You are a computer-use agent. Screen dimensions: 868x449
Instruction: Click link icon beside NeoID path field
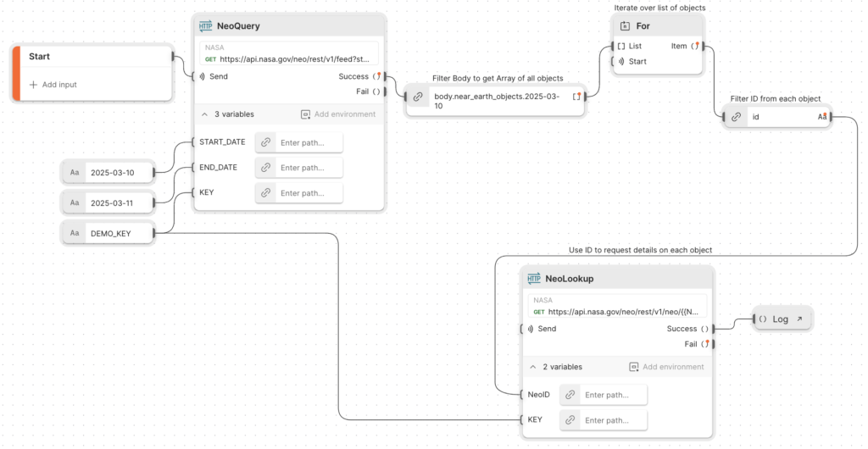[570, 395]
